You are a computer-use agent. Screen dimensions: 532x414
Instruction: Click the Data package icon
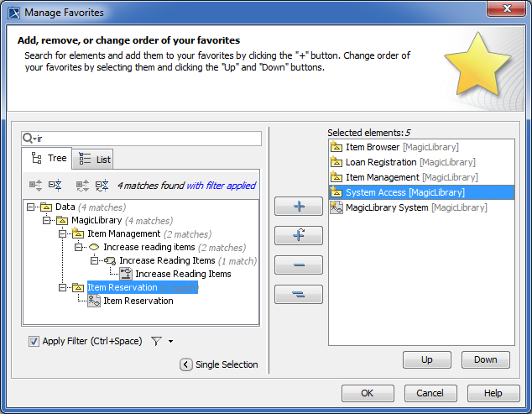46,207
